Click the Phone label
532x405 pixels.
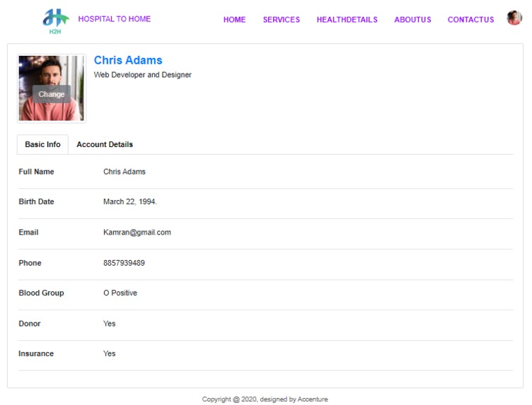(x=30, y=263)
